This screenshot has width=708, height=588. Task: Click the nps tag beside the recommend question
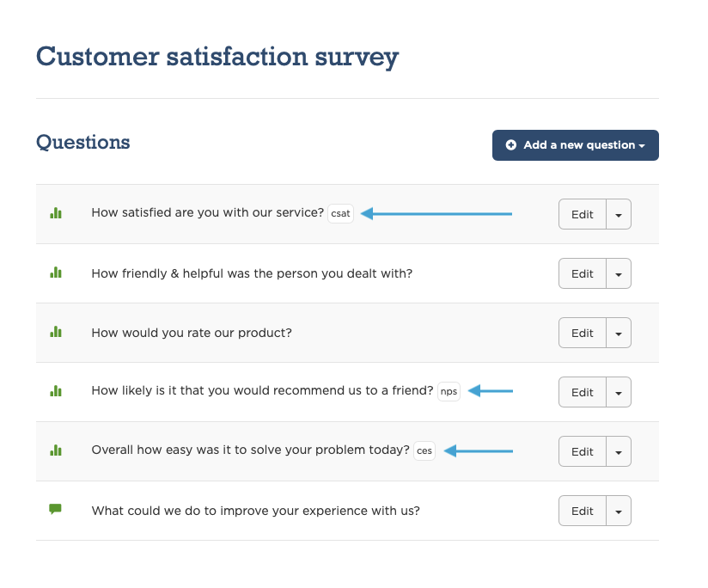(449, 391)
